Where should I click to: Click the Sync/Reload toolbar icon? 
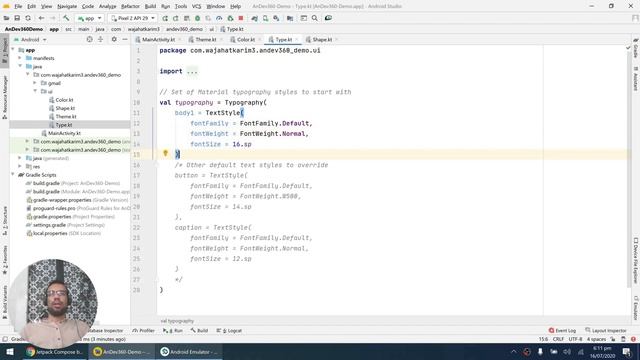[x=28, y=18]
